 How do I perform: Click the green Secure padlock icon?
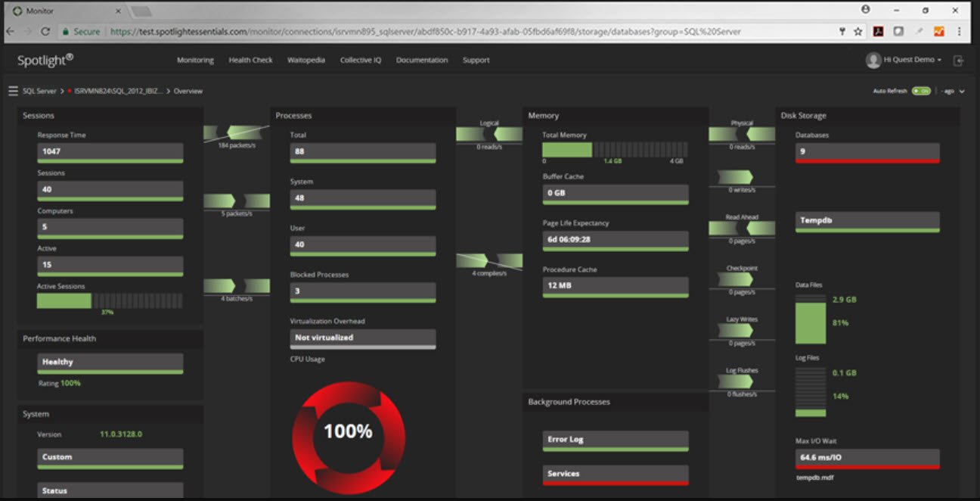pos(66,32)
